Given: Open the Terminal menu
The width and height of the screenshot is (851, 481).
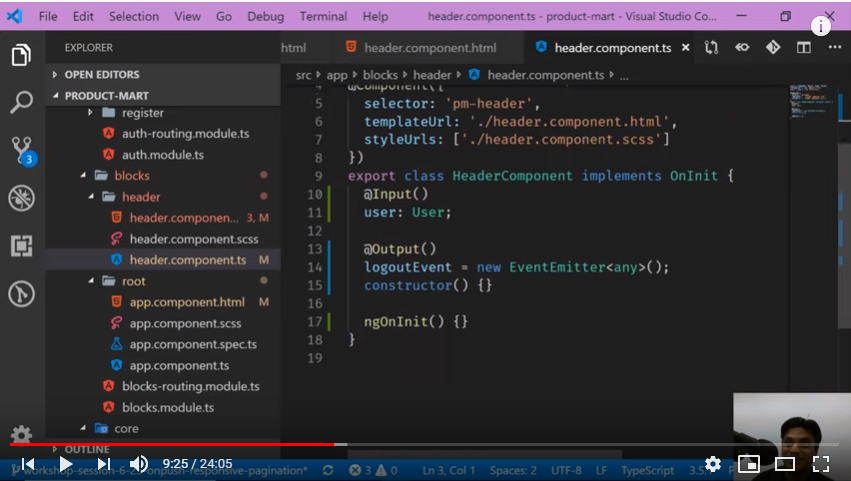Looking at the screenshot, I should pos(323,17).
